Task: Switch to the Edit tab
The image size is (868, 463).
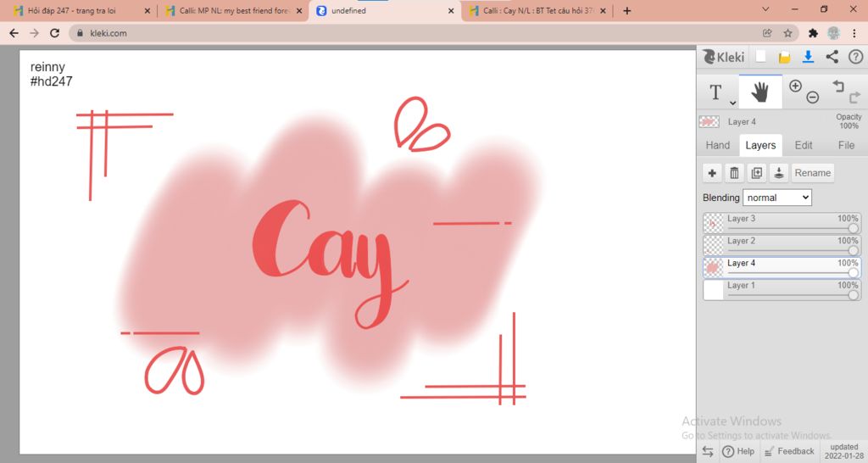Action: pos(804,145)
